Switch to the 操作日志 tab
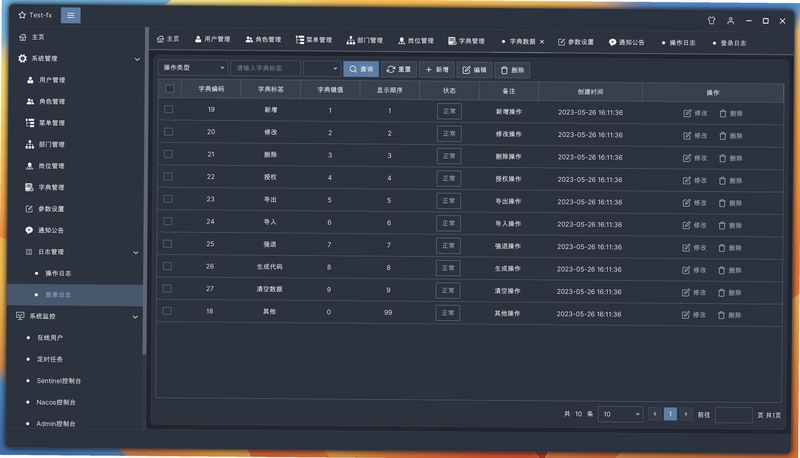 [678, 43]
